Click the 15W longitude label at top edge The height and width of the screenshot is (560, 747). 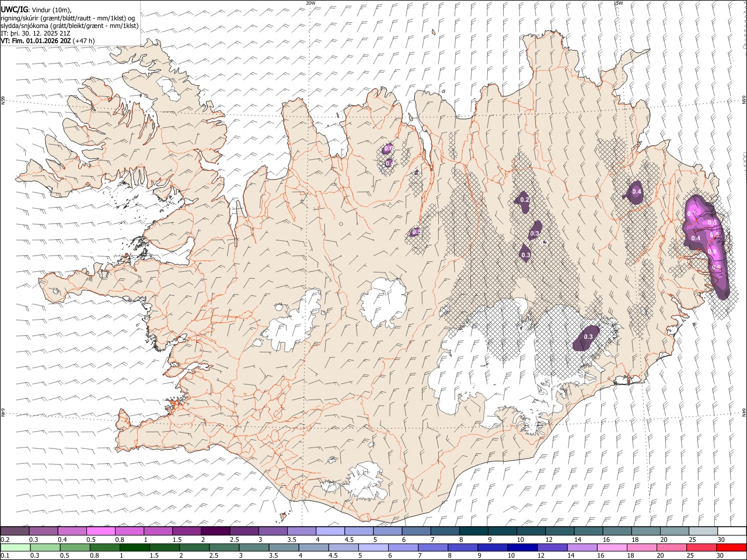click(x=618, y=3)
